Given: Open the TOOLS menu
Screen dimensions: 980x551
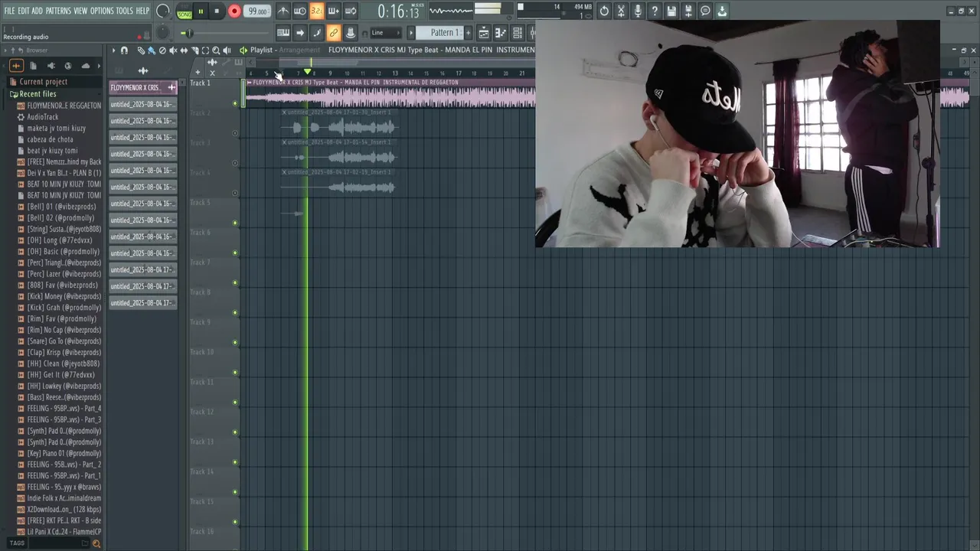Looking at the screenshot, I should [x=125, y=11].
